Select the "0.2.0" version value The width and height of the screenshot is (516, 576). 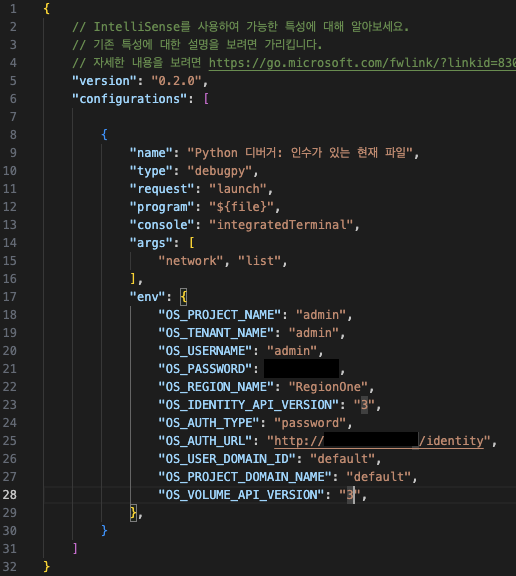(x=176, y=81)
